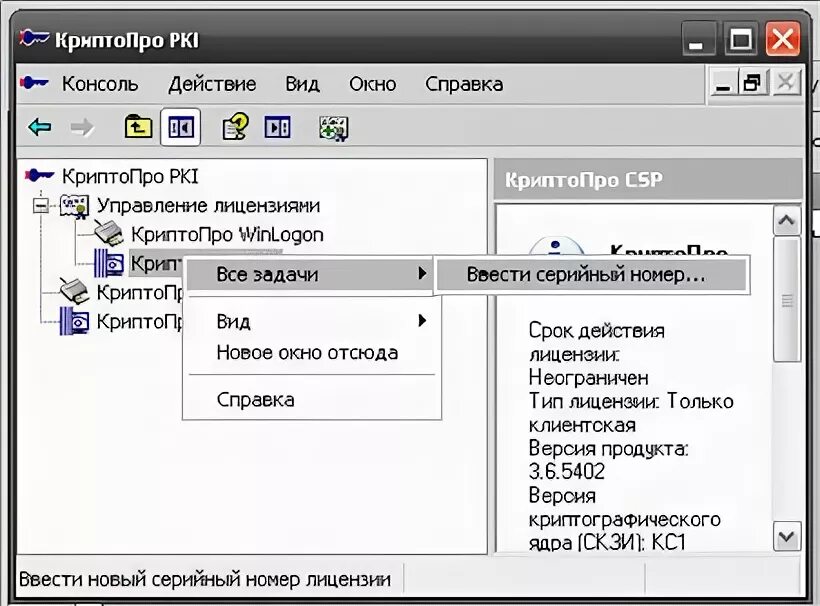The width and height of the screenshot is (820, 606).
Task: Select КриптоПро PKI root tree item
Action: click(130, 176)
